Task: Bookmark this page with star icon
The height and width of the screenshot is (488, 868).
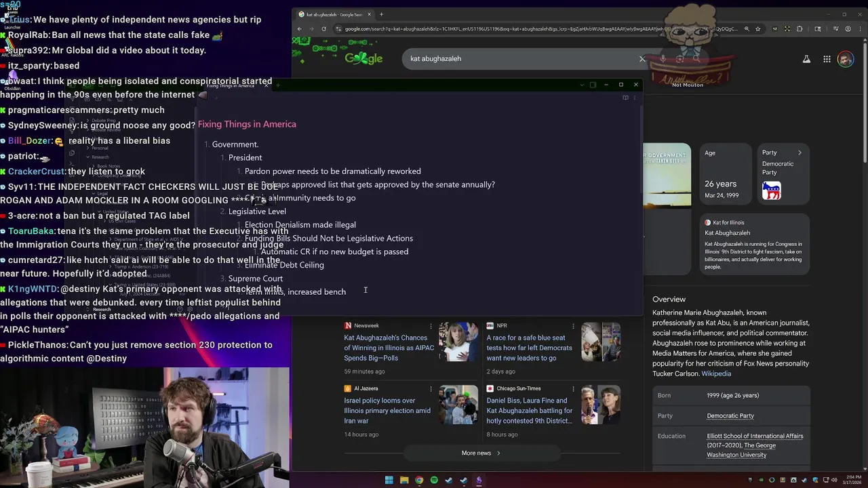Action: tap(758, 29)
